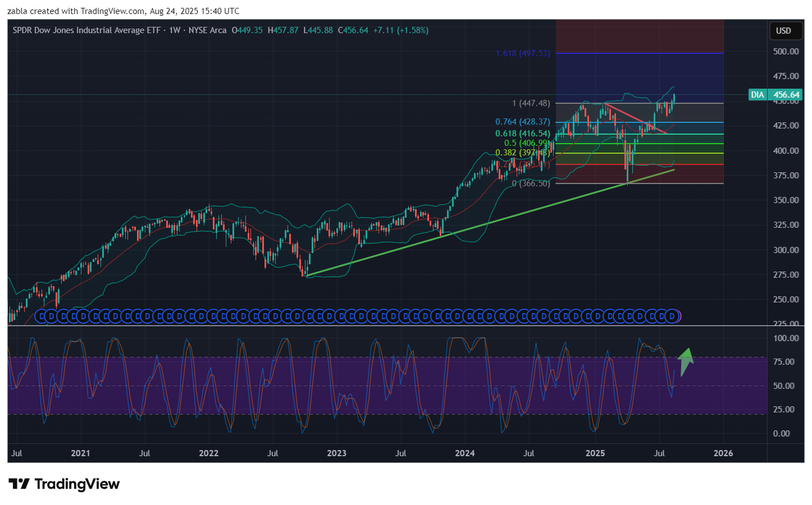Click the leftmost dividend D marker
The height and width of the screenshot is (505, 812).
coord(41,316)
